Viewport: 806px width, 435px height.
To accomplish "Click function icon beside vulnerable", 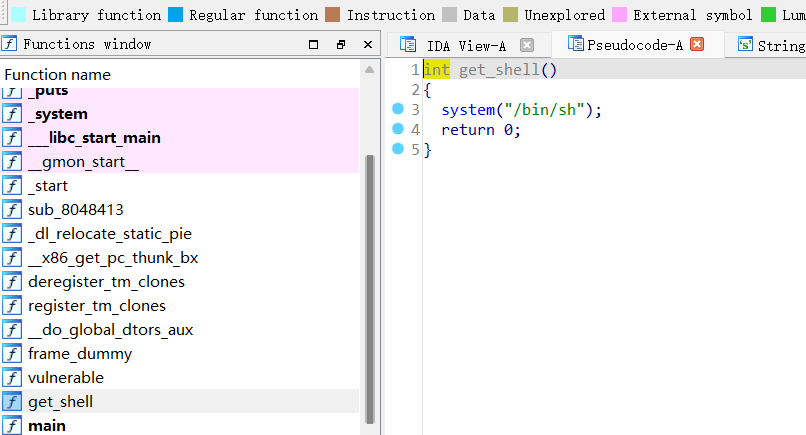I will [x=12, y=377].
